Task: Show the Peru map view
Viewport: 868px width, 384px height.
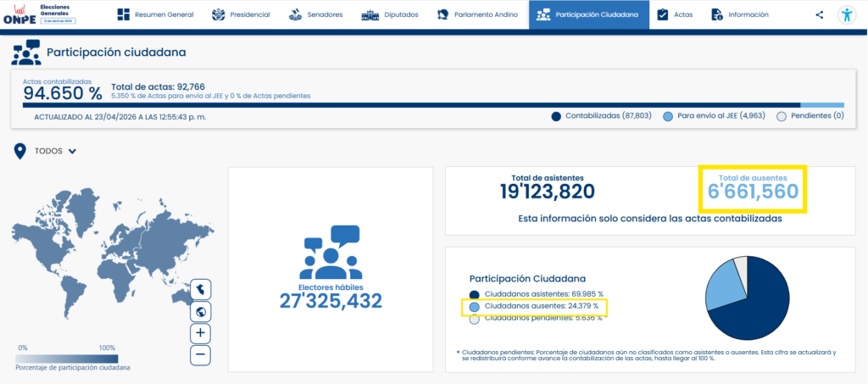Action: click(x=201, y=290)
